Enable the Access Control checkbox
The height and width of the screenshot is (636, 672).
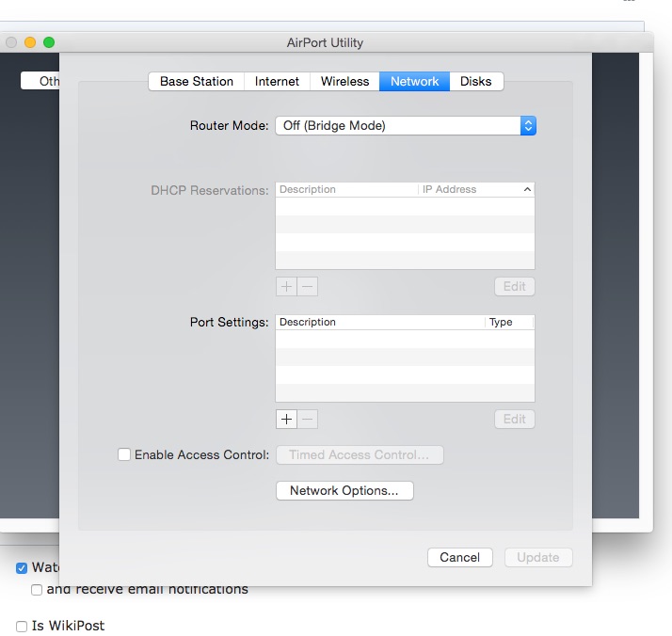[124, 454]
